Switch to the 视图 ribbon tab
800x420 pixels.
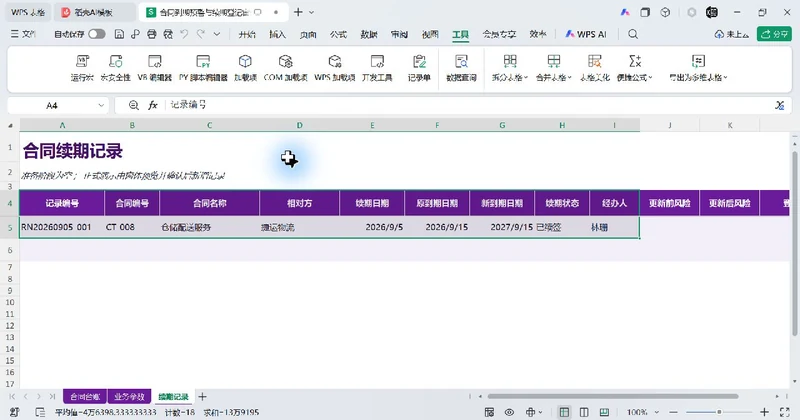tap(430, 34)
